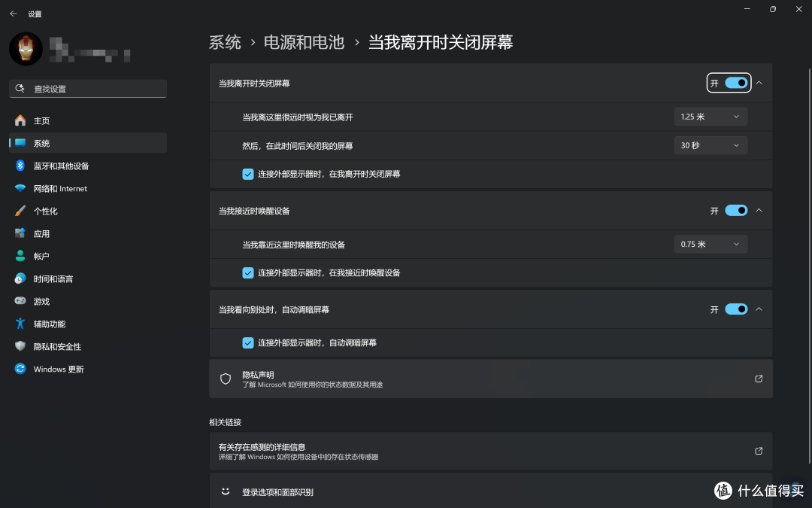Collapse the 当我离开时关闭屏幕 section chevron
This screenshot has width=812, height=508.
pyautogui.click(x=759, y=83)
